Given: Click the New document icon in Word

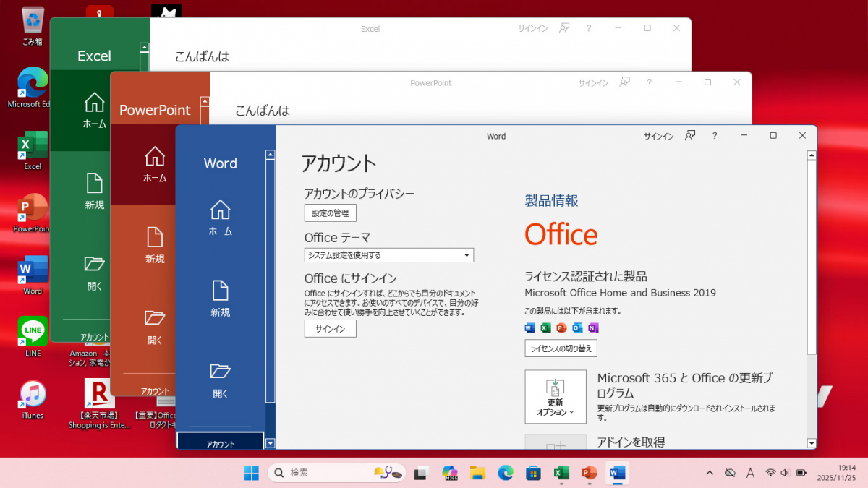Looking at the screenshot, I should point(220,299).
